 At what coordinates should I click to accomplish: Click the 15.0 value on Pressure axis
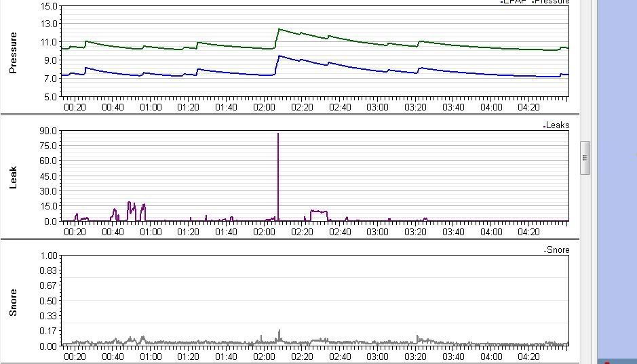[x=49, y=6]
